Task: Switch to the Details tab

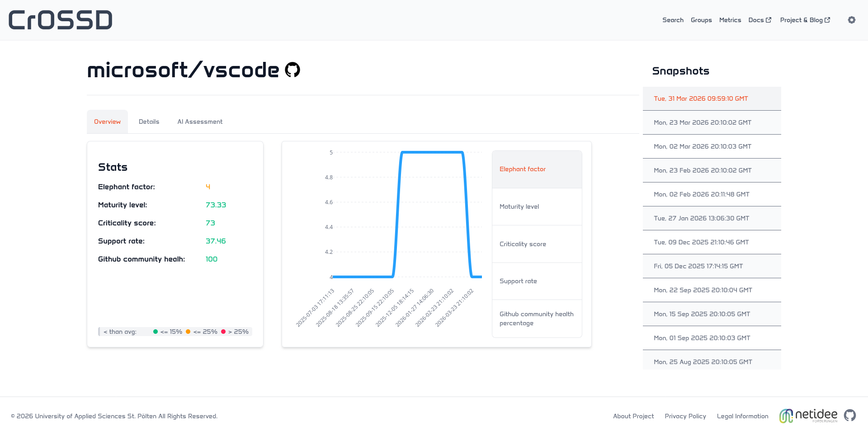Action: pyautogui.click(x=149, y=122)
